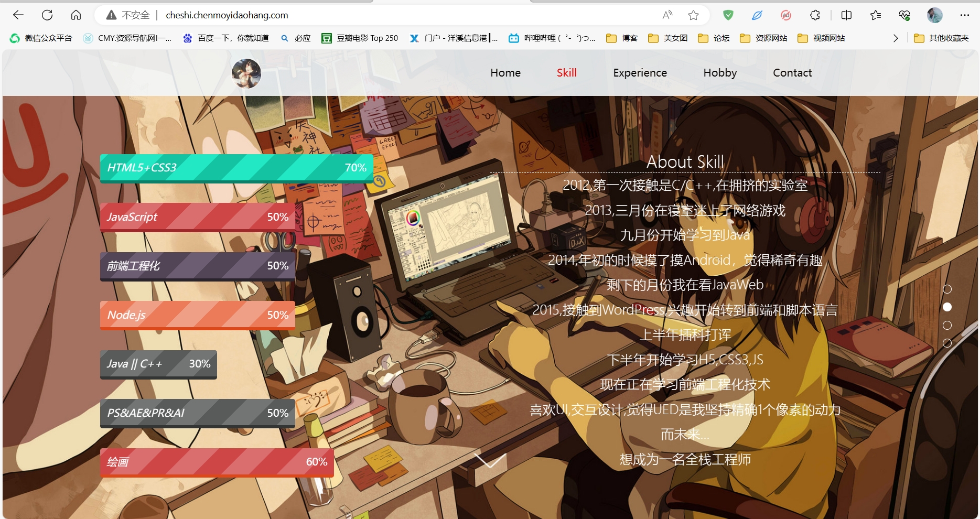This screenshot has width=980, height=519.
Task: Add page to favorites star icon
Action: pos(693,15)
